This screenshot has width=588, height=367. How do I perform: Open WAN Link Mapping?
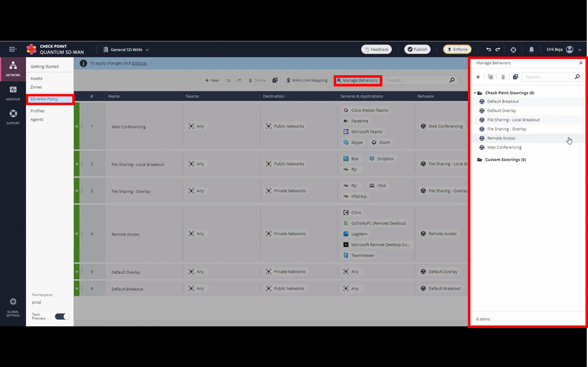pyautogui.click(x=307, y=80)
